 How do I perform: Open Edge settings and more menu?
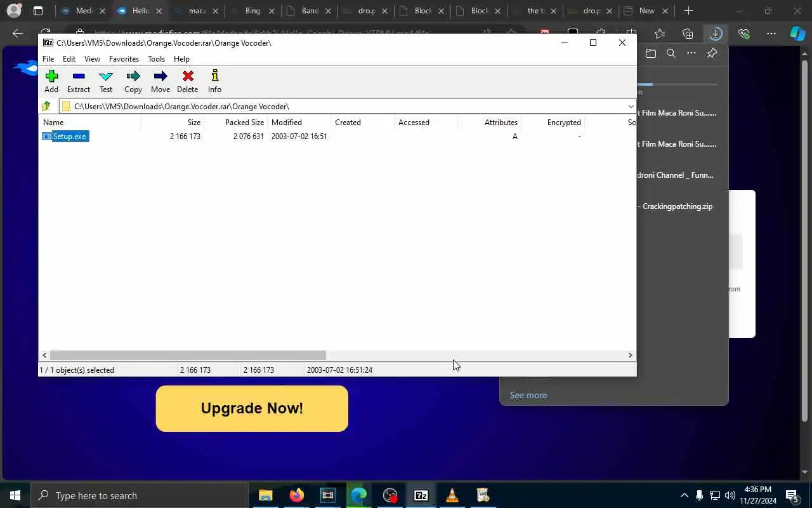click(x=771, y=34)
